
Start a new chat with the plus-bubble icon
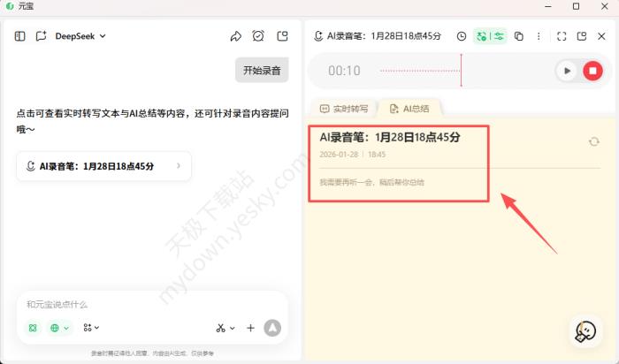tap(42, 36)
